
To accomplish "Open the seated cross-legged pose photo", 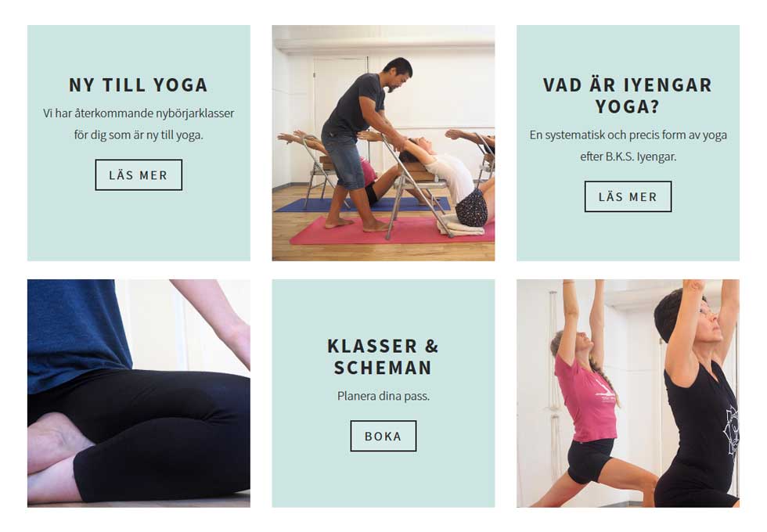I will [139, 393].
